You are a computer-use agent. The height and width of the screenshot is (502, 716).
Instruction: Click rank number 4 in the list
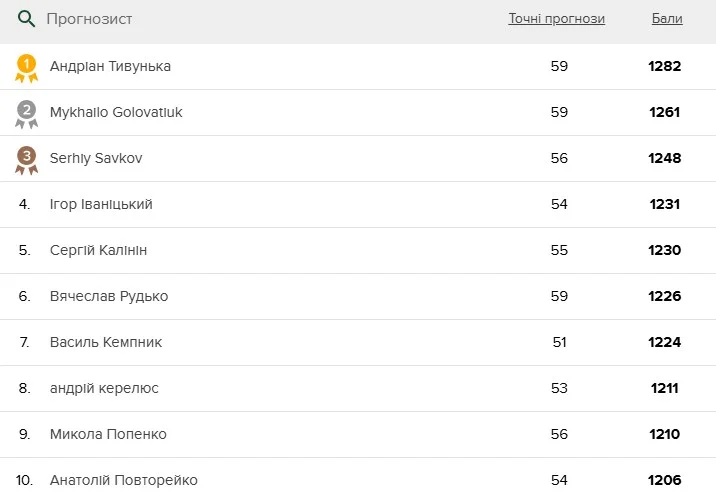coord(25,204)
